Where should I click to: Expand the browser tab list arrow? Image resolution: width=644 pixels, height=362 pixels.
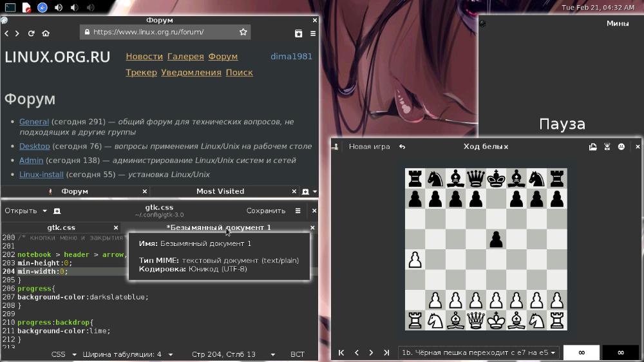click(315, 191)
